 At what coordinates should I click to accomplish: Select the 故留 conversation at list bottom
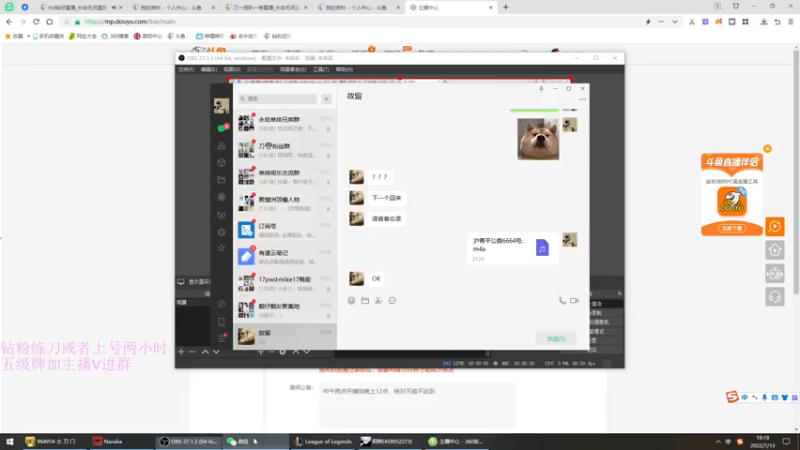coord(285,336)
